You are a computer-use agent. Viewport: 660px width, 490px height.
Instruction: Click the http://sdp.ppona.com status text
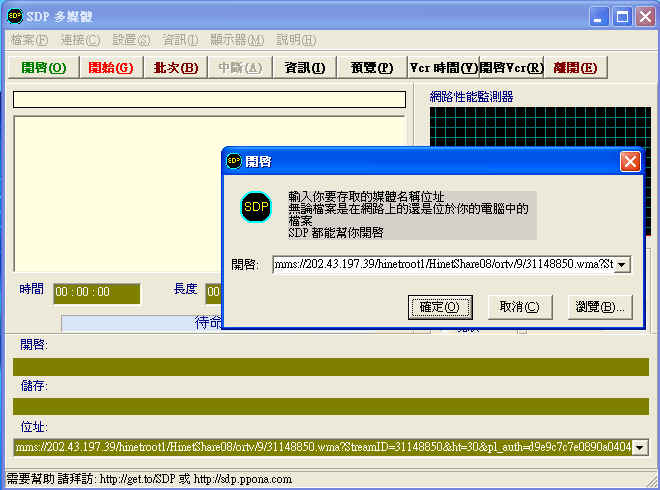point(242,479)
